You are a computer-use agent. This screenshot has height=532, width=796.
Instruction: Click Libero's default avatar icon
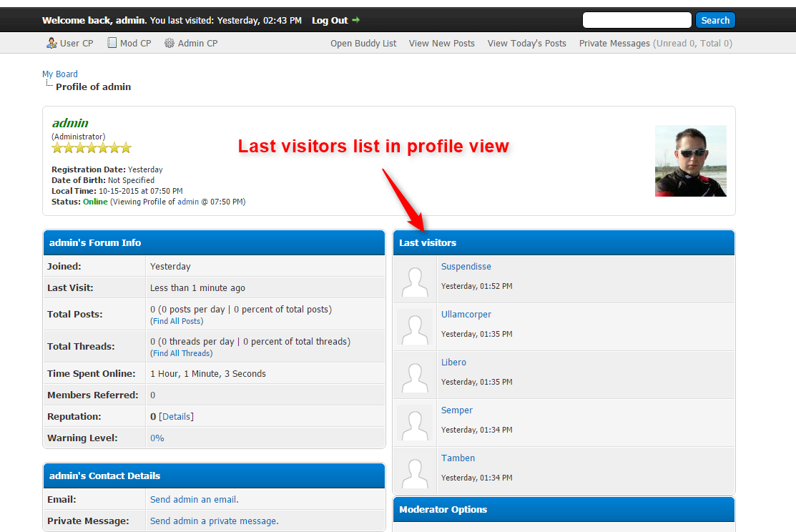(x=415, y=375)
